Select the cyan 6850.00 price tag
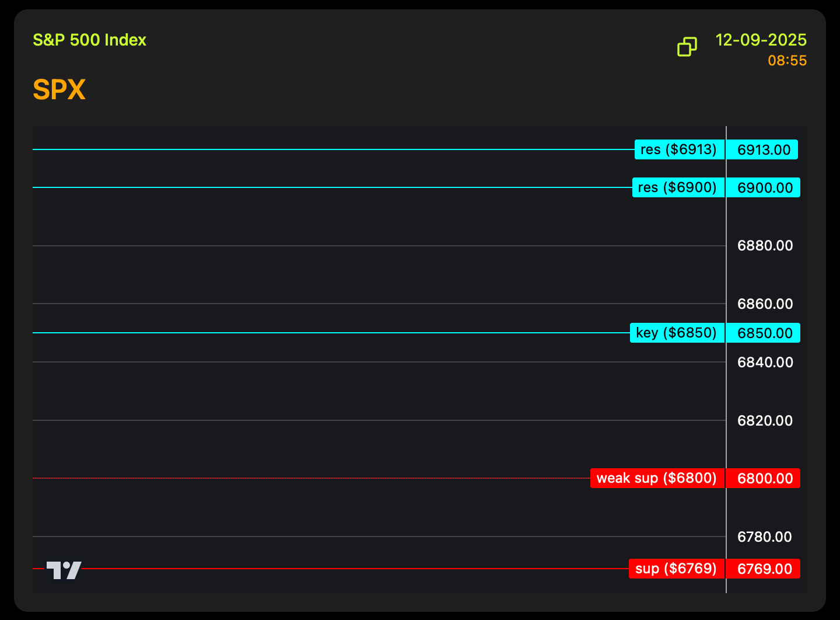 [765, 333]
